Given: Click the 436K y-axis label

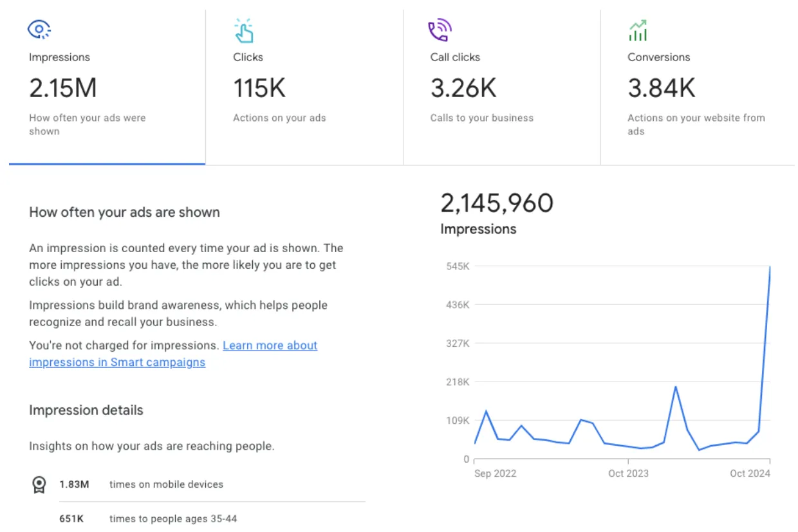Looking at the screenshot, I should [458, 305].
